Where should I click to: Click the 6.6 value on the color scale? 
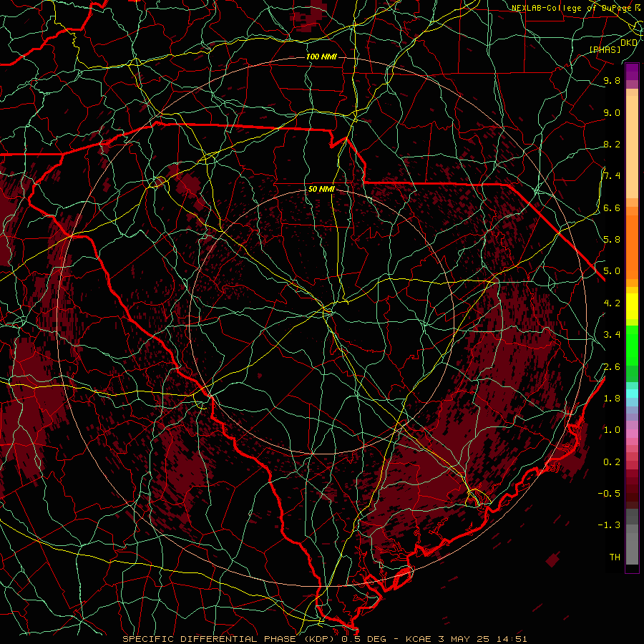[612, 208]
